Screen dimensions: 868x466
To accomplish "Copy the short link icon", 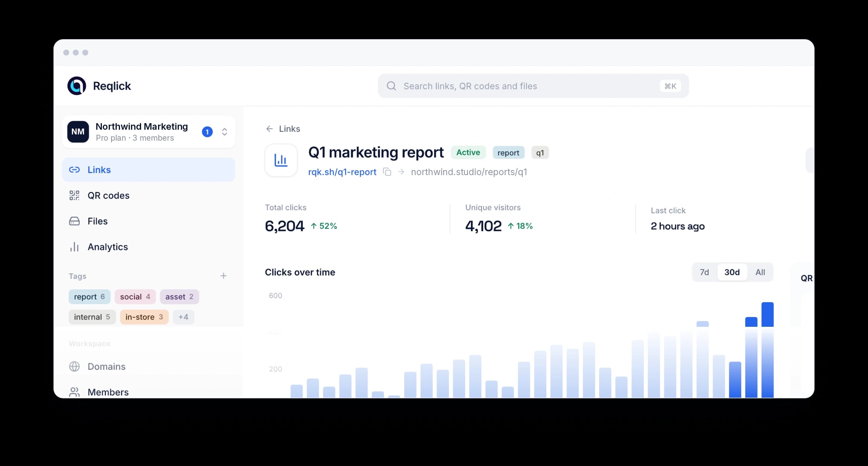I will (387, 172).
